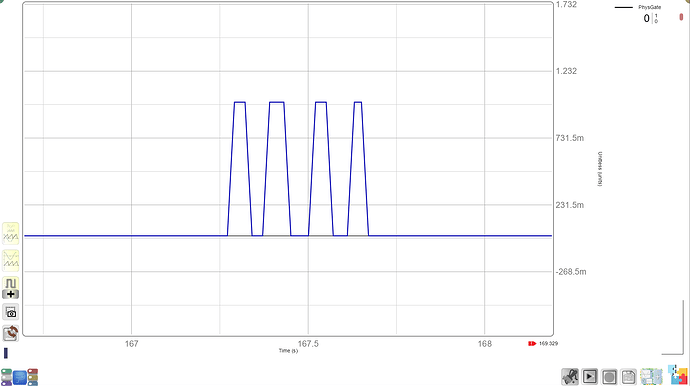Screen dimensions: 690x386
Task: Click the top of the first blue pulse
Action: coord(239,102)
